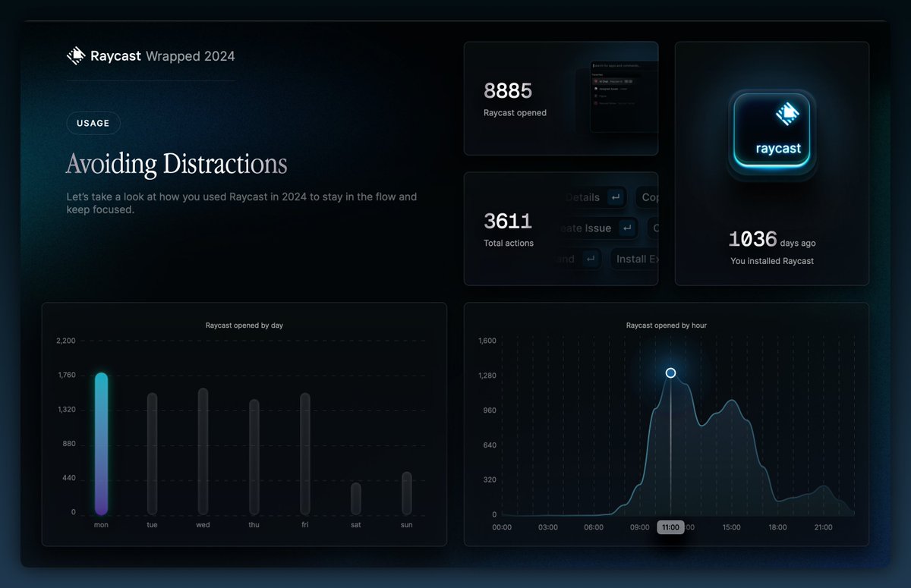Viewport: 911px width, 588px height.
Task: Click the Wrapped 2024 title text
Action: click(190, 56)
